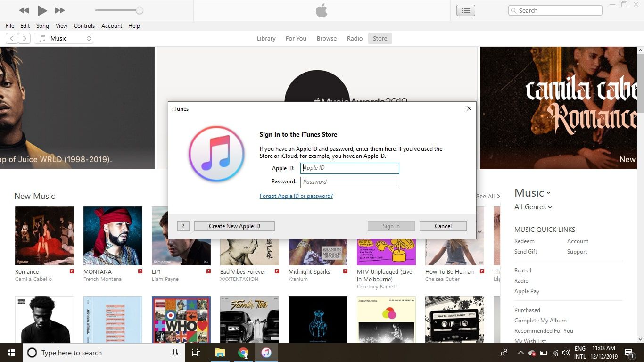This screenshot has height=362, width=644.
Task: Expand the All Genres dropdown
Action: pos(533,207)
